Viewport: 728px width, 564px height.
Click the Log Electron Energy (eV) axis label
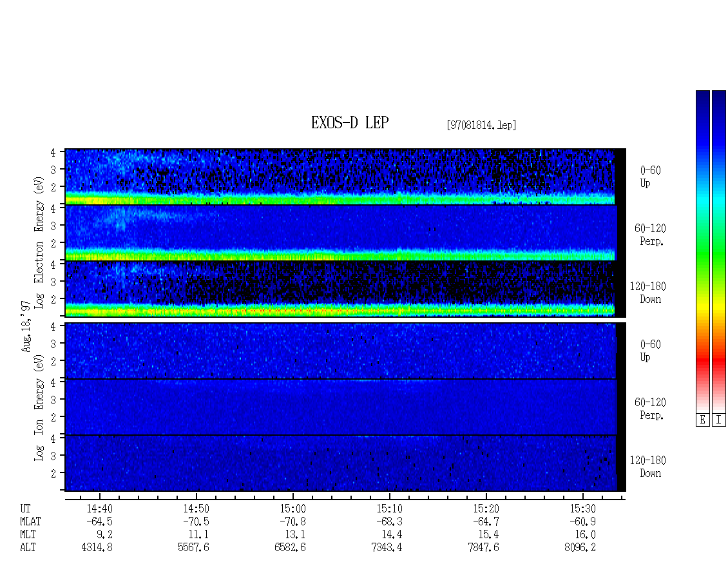(x=39, y=242)
